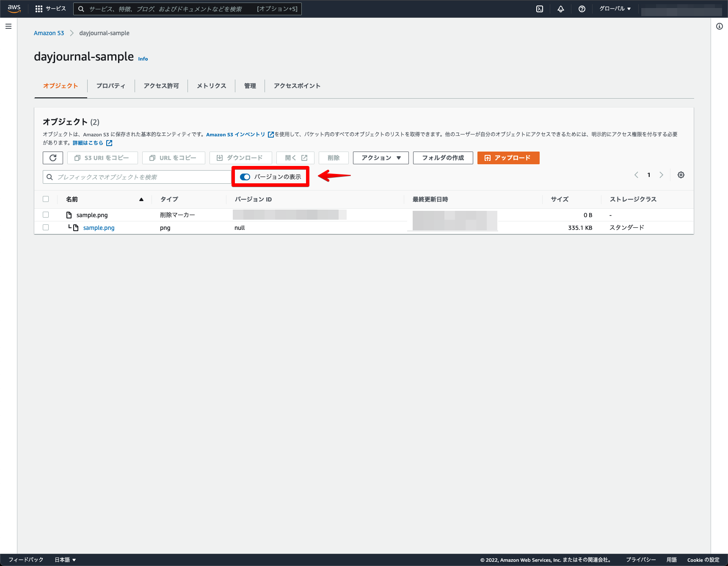Open external link icon beside 詳細はこちら
This screenshot has height=566, width=728.
(x=109, y=143)
